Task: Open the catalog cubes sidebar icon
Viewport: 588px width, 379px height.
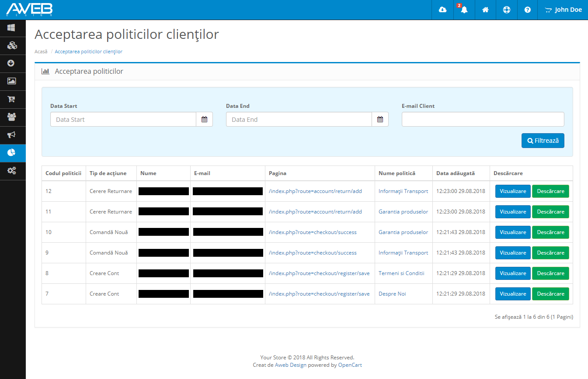Action: click(x=12, y=45)
